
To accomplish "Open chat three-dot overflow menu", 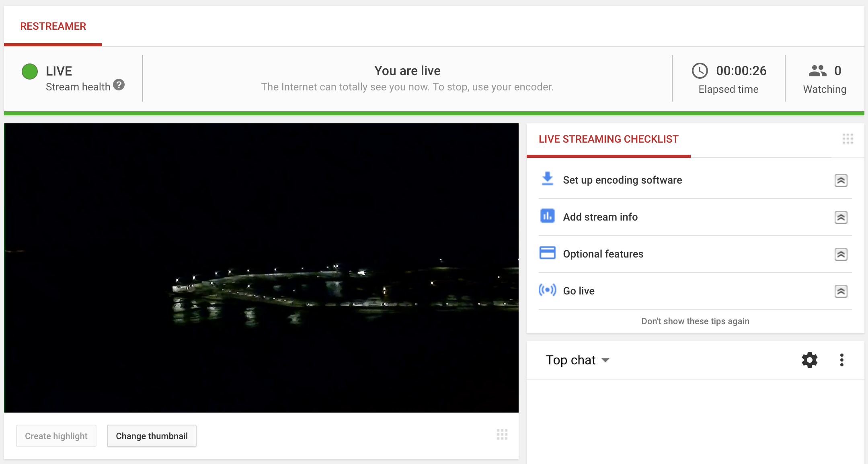I will point(841,360).
